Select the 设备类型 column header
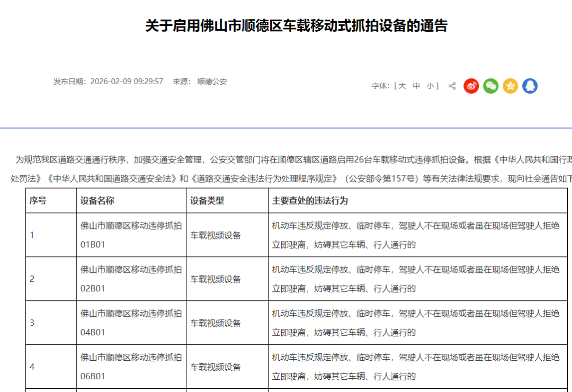Screen dimensions: 572x392 coord(207,201)
